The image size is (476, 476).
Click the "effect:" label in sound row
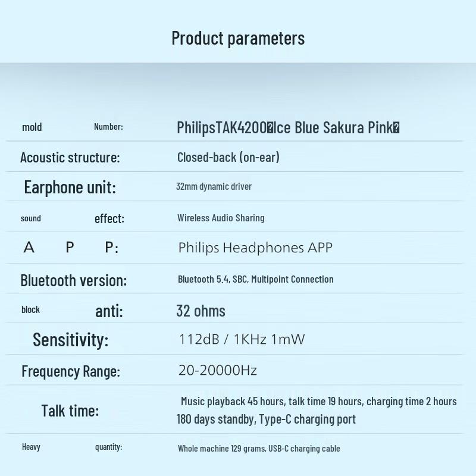point(109,218)
